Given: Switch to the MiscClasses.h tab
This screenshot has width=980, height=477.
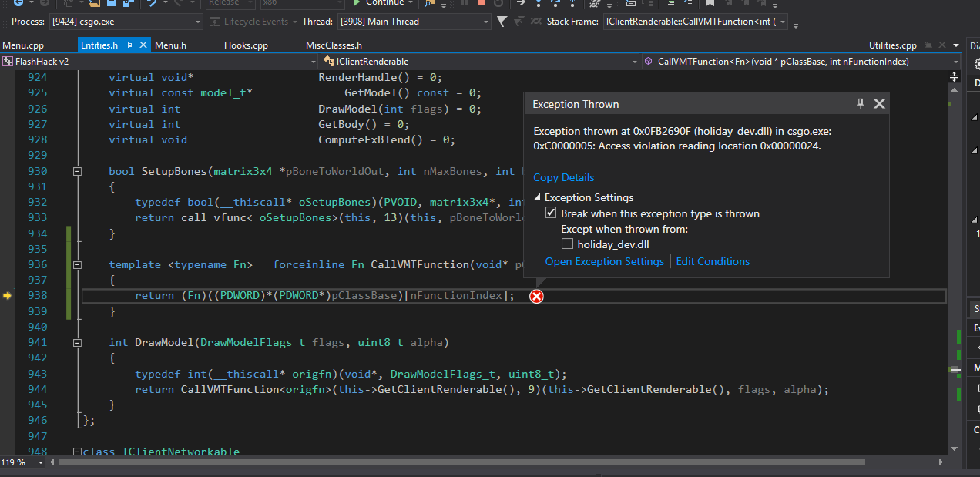Looking at the screenshot, I should click(334, 45).
